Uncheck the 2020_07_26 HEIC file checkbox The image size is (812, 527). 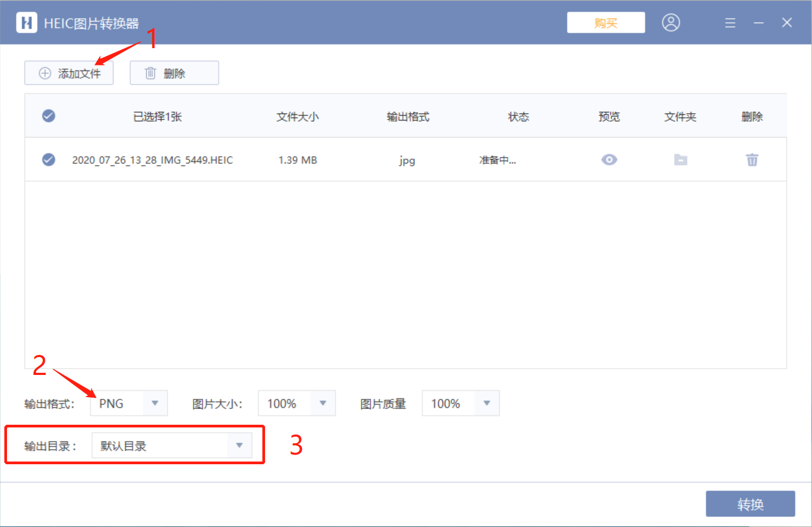point(49,160)
